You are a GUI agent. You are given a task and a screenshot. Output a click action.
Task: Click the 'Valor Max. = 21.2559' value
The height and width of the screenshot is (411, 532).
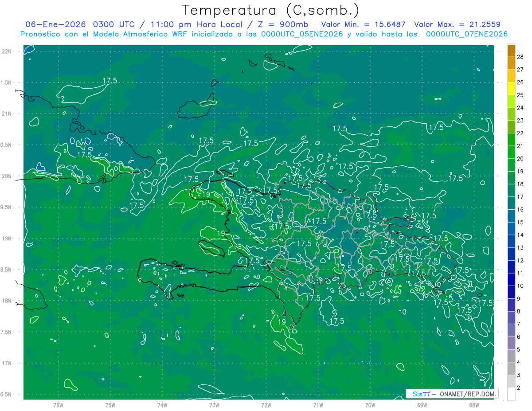tap(457, 24)
